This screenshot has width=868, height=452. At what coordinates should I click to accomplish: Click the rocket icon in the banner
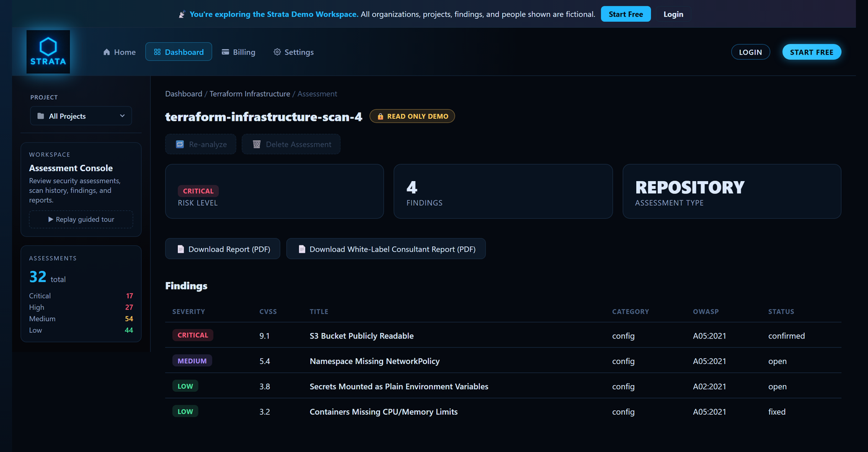182,14
